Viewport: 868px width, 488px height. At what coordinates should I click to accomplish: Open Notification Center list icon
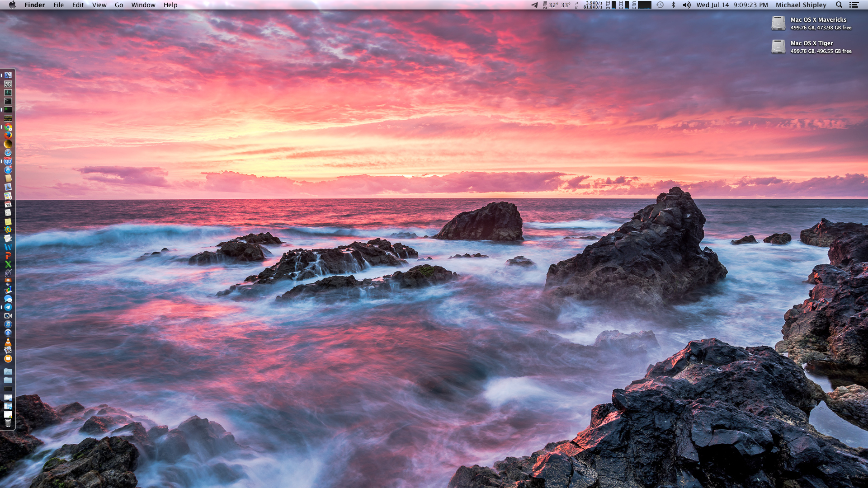pos(854,5)
